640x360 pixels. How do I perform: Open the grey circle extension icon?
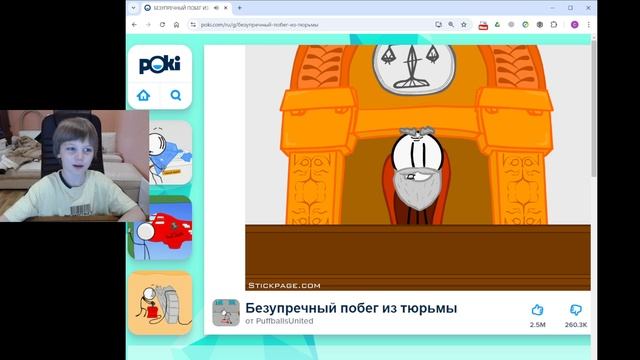point(511,24)
